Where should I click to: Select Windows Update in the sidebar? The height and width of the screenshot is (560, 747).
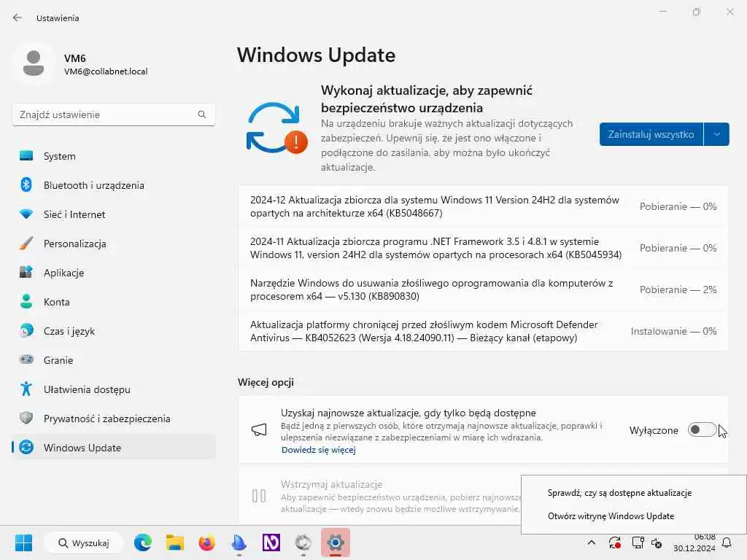click(113, 448)
